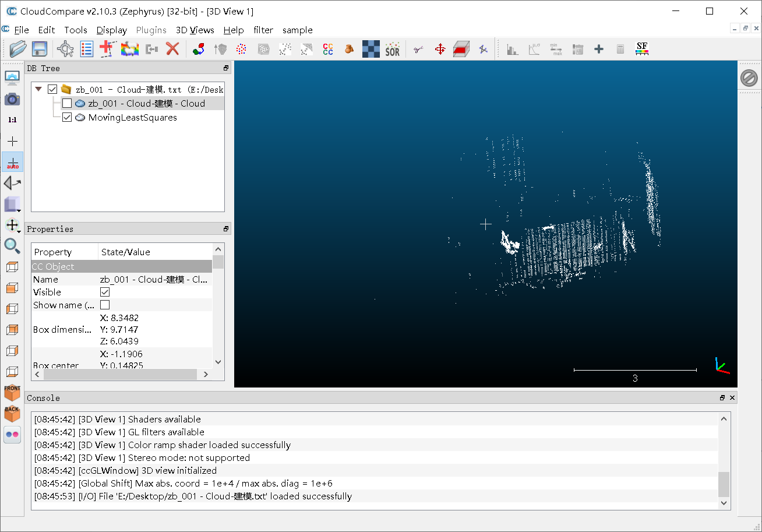This screenshot has height=532, width=762.
Task: Click the checkerboard pattern toolbar icon
Action: (371, 49)
